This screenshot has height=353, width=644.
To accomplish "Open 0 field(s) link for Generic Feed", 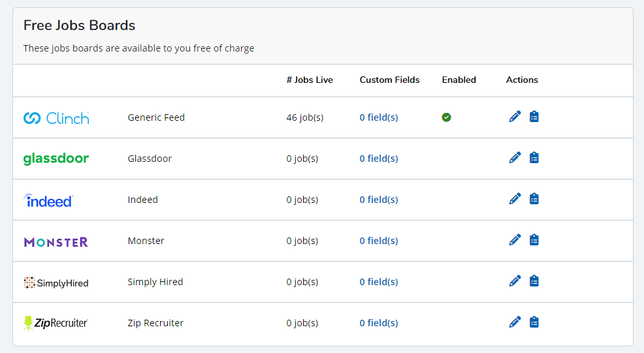I will (x=379, y=117).
